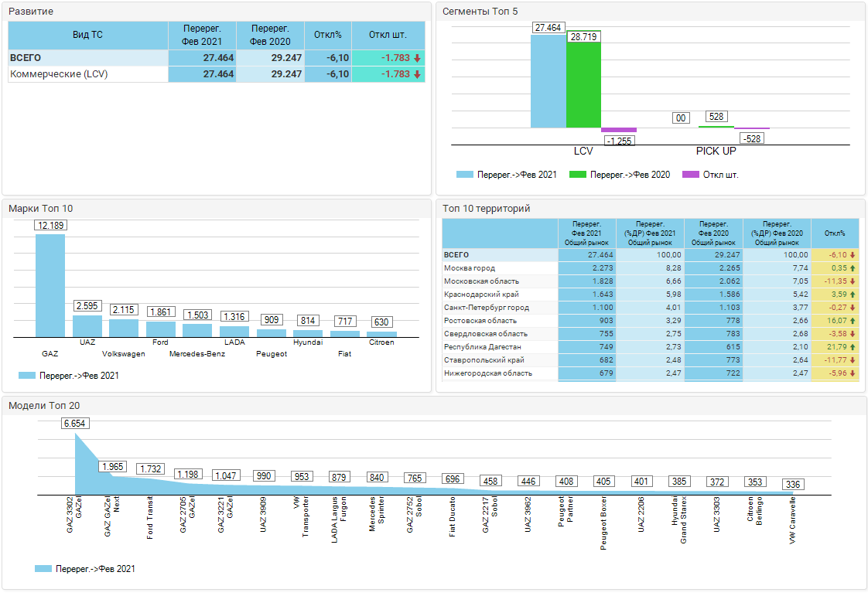Click red down arrow in Развитие ВСЕГО row

(x=417, y=58)
